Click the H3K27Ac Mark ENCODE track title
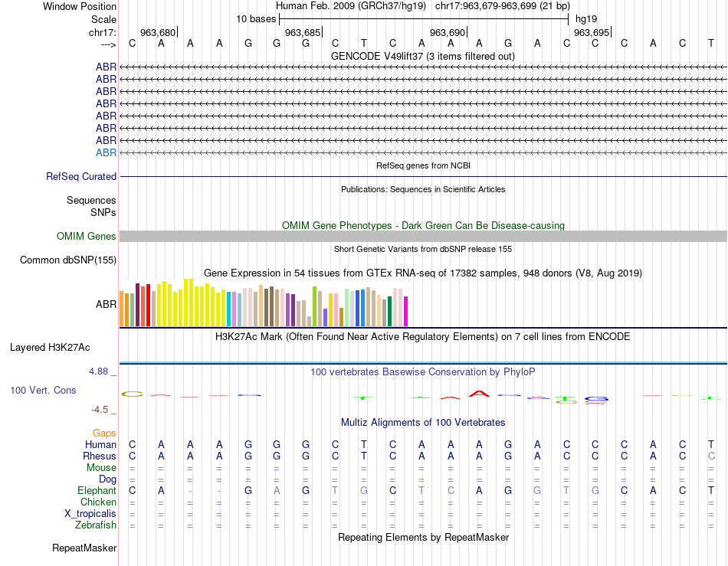Screen dimensions: 728x566 click(423, 336)
